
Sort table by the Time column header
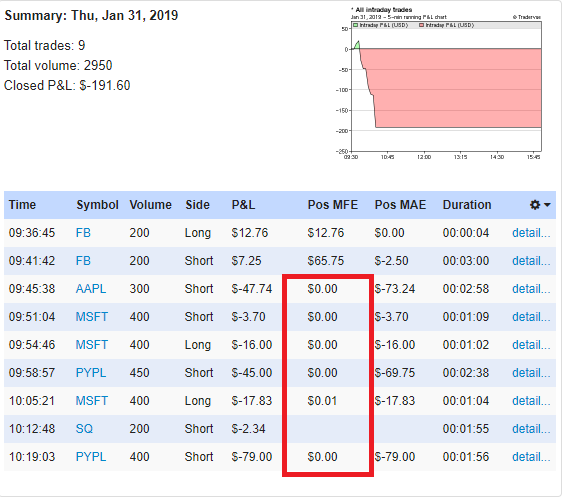[x=22, y=205]
